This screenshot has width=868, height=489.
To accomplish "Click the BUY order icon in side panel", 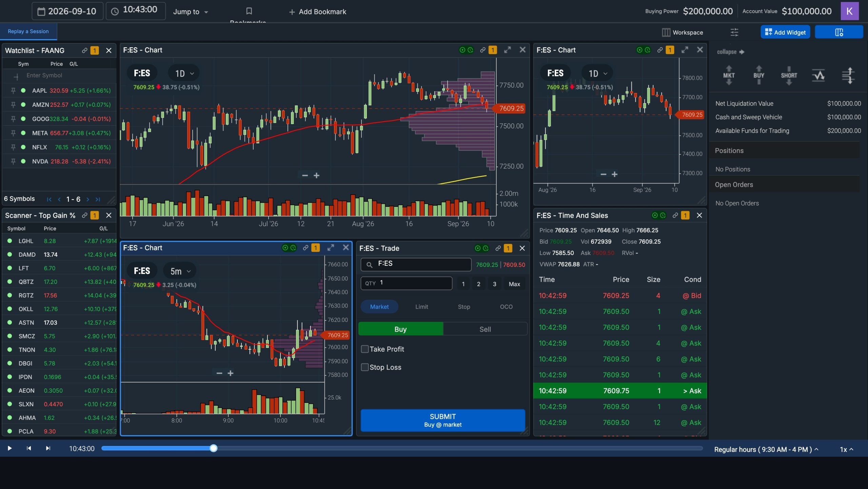I will [x=759, y=75].
